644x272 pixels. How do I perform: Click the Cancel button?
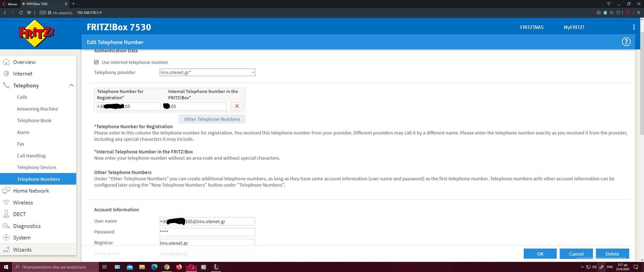(576, 254)
